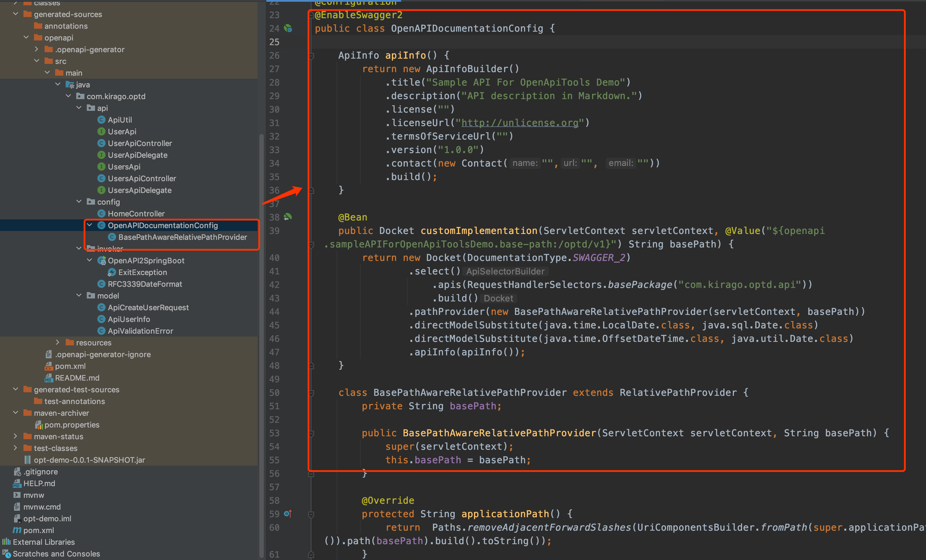Click the UsersApiDelegate interface icon
Screen dimensions: 926x560
(101, 190)
